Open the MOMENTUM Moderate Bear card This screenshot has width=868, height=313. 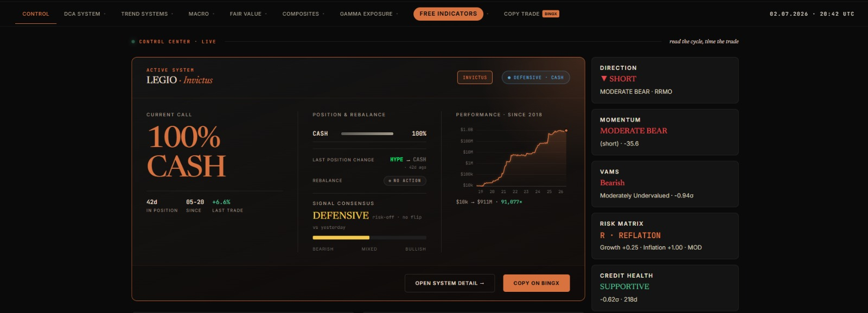click(665, 132)
